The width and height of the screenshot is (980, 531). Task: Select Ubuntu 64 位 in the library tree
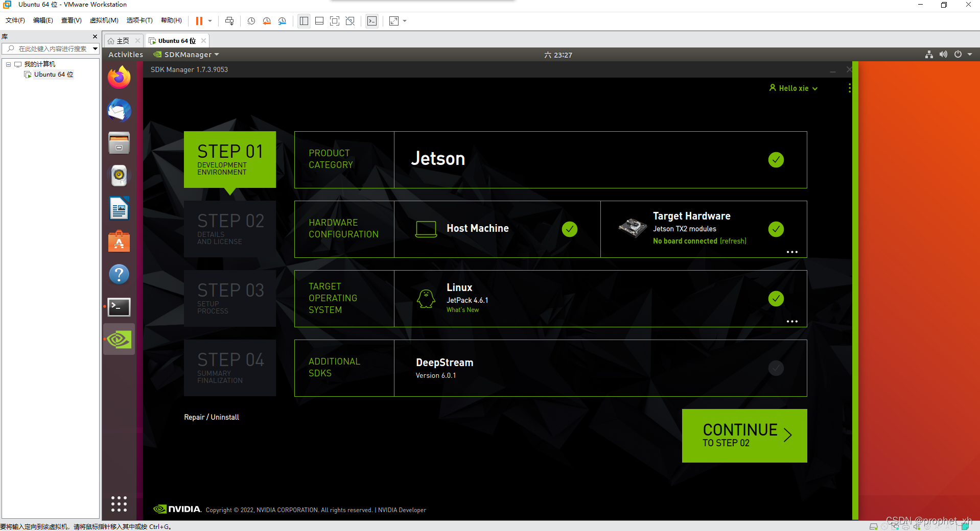(54, 75)
